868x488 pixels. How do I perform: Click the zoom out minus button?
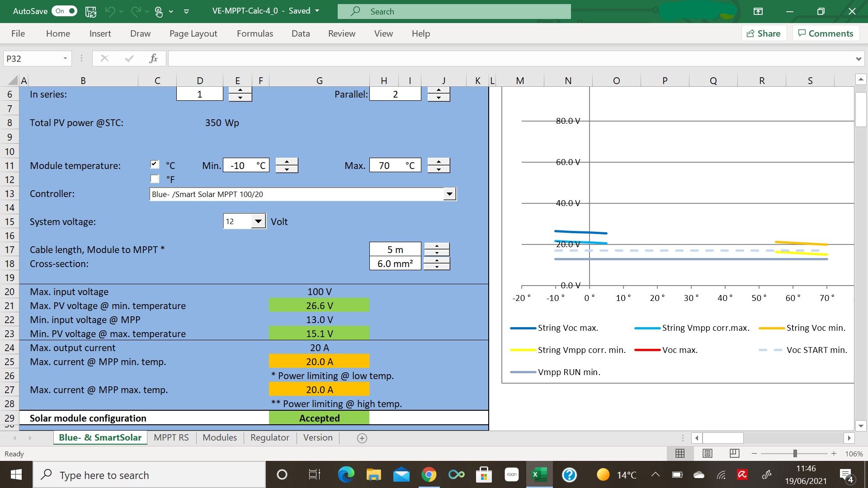click(x=754, y=453)
